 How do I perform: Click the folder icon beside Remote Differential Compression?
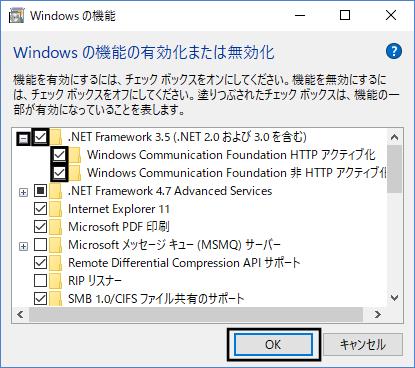56,263
